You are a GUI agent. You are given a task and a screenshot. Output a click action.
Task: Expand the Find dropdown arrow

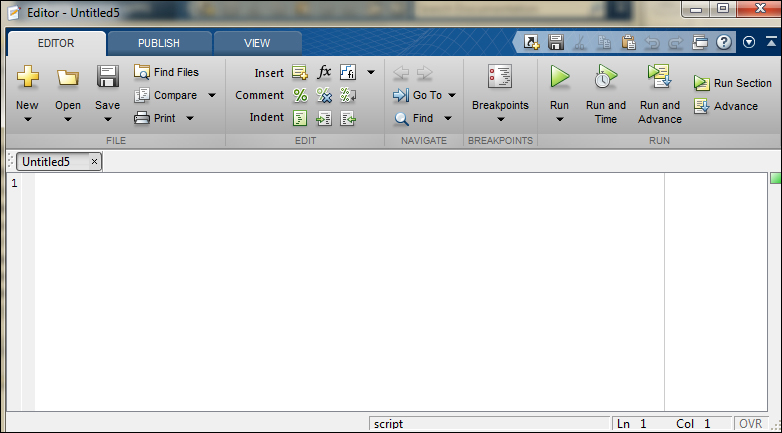point(447,118)
